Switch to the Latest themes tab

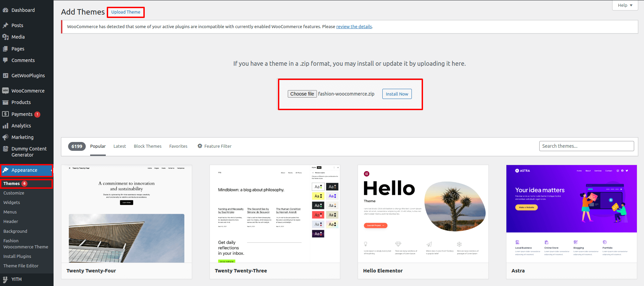(x=120, y=146)
